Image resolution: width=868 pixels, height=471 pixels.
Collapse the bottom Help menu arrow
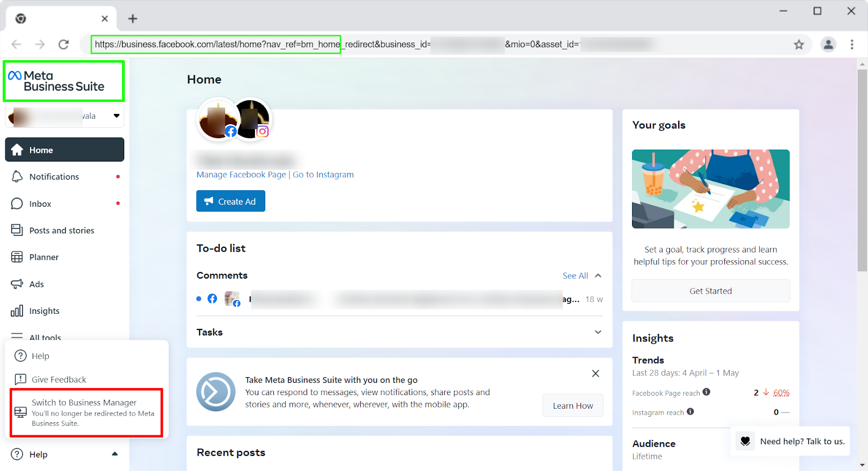[x=115, y=454]
